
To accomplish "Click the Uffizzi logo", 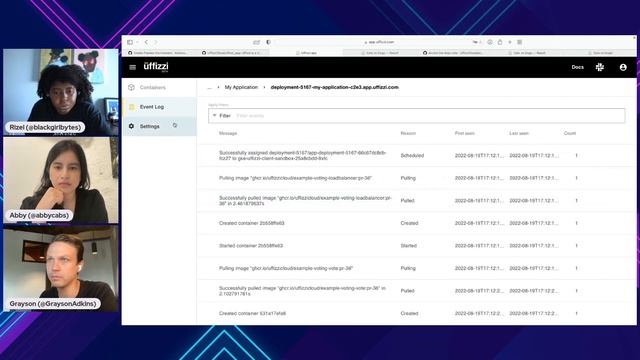I will (x=156, y=67).
